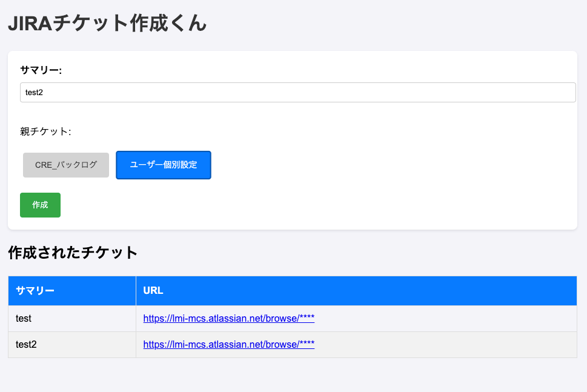
Task: Select the CRE_バックログ parent ticket option
Action: coord(66,165)
